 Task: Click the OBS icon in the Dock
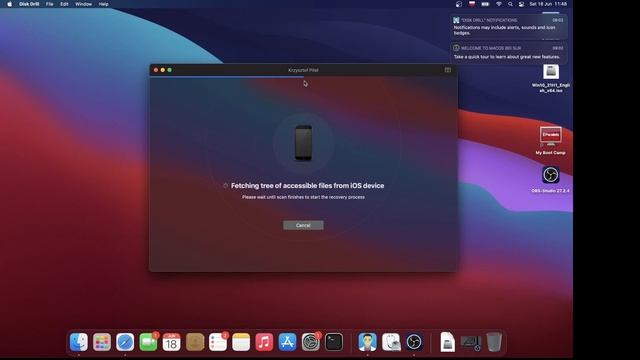pyautogui.click(x=414, y=342)
